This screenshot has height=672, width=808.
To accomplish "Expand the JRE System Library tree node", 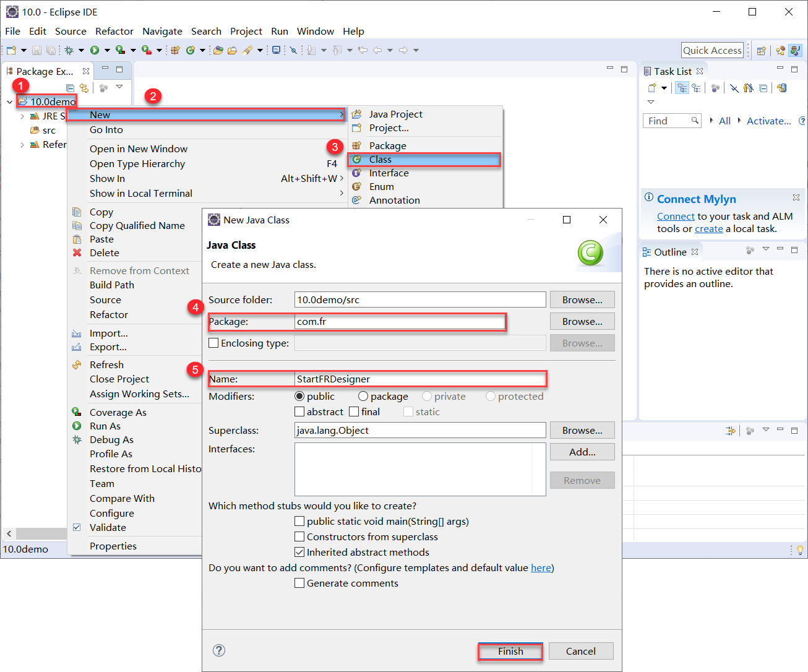I will [x=22, y=116].
